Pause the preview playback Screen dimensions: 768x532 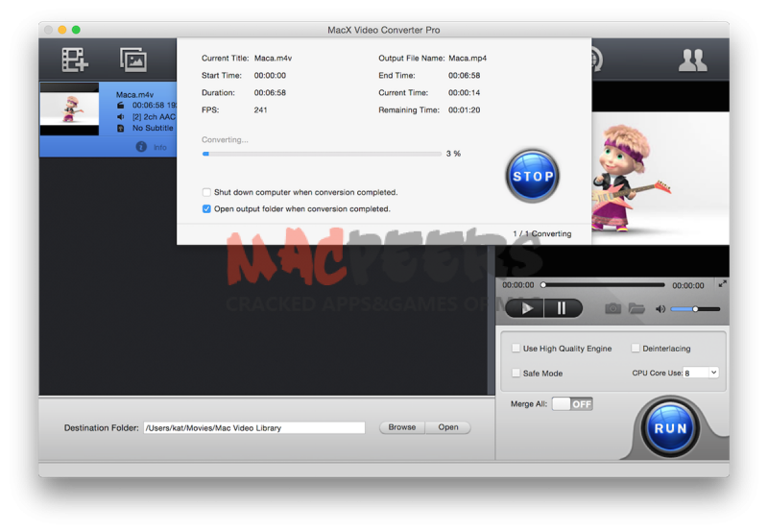[563, 308]
